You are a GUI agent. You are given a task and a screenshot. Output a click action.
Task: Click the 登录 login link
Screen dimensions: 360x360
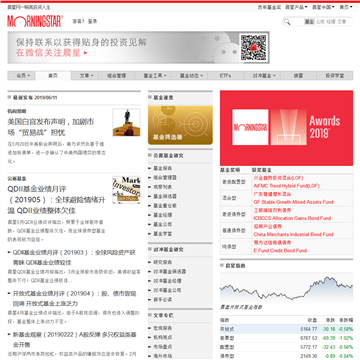click(x=93, y=21)
